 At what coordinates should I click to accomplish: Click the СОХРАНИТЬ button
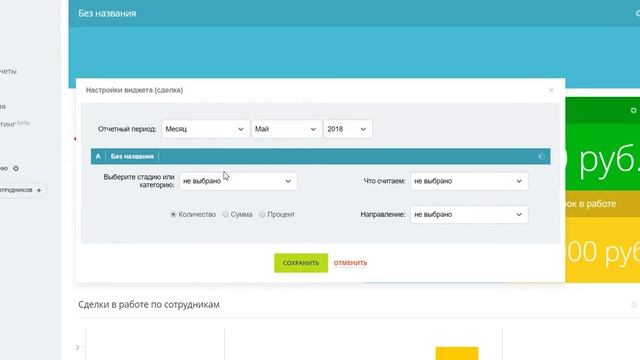point(301,263)
